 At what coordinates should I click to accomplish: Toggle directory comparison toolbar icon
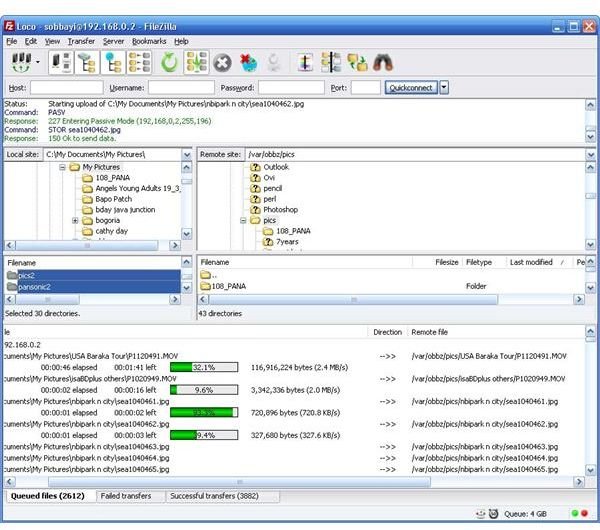pyautogui.click(x=331, y=62)
